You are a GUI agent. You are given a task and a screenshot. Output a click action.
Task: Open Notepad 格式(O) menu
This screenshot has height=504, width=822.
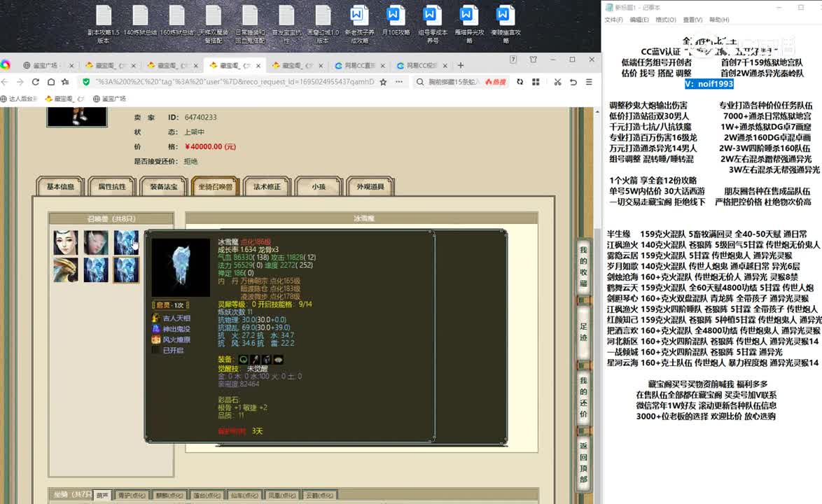(x=665, y=20)
